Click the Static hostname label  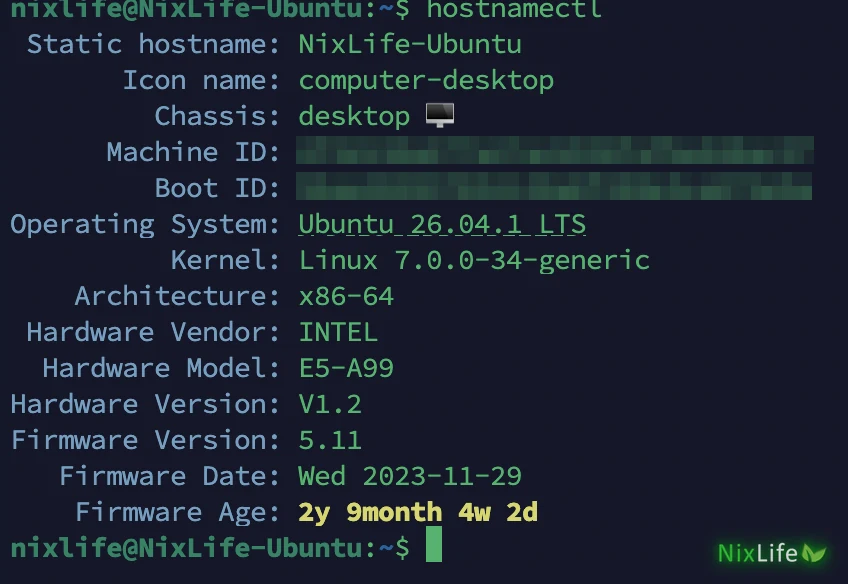[x=153, y=44]
